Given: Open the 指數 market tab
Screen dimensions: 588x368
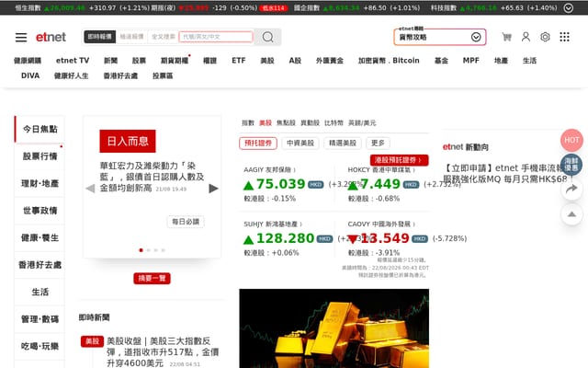Looking at the screenshot, I should point(248,122).
